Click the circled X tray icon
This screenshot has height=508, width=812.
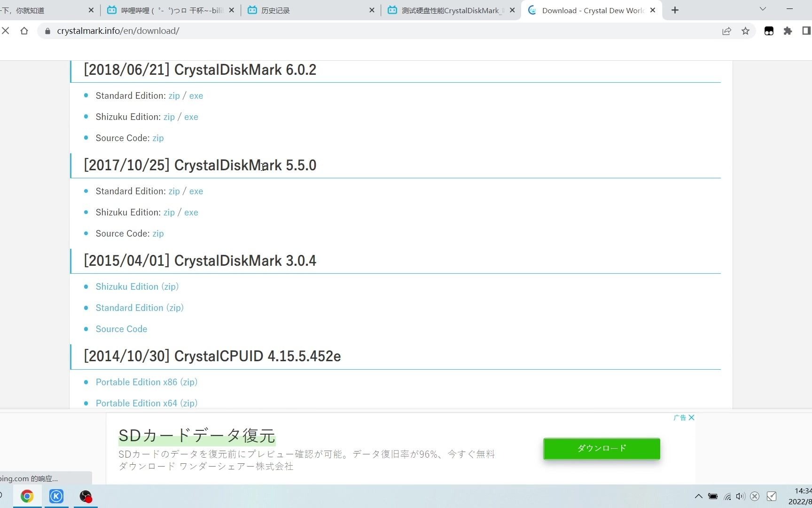pos(755,496)
